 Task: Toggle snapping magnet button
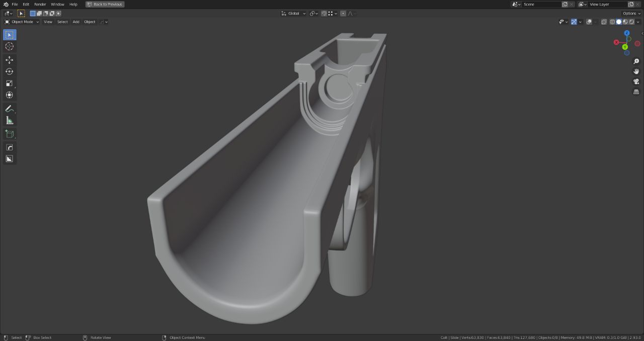pos(324,14)
